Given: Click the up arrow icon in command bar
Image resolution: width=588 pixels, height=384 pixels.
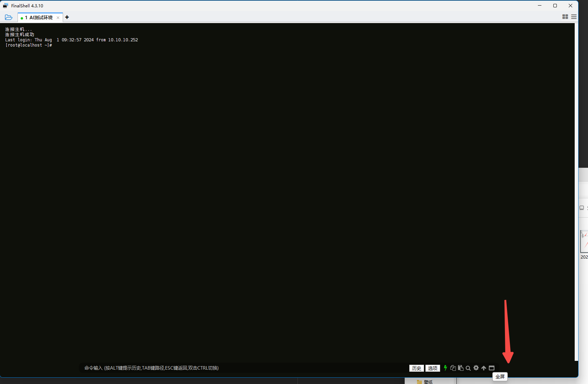Looking at the screenshot, I should tap(484, 368).
